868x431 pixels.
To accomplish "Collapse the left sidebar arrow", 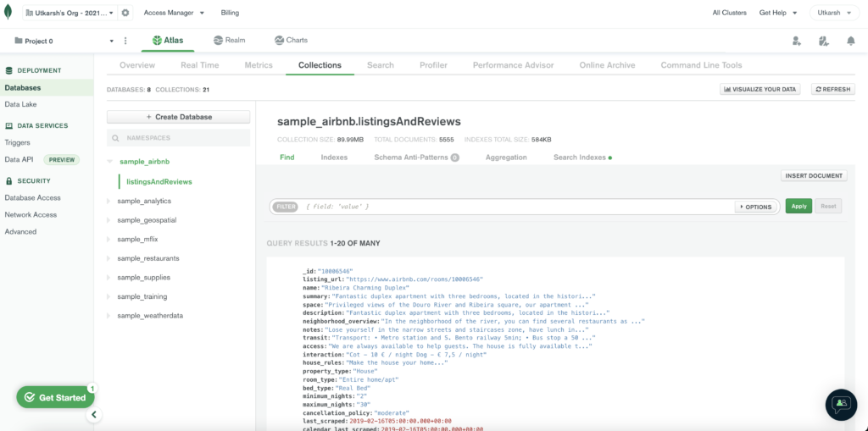I will (95, 415).
